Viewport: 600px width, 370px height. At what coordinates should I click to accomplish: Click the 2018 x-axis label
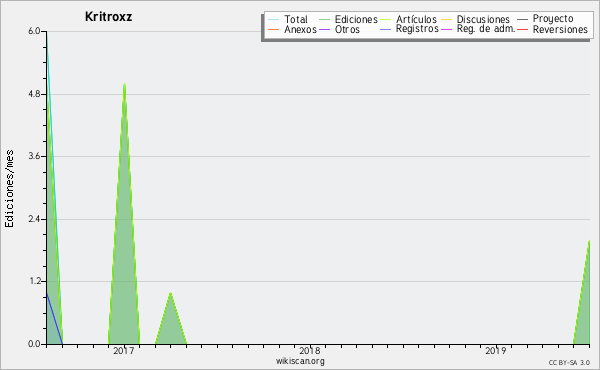[310, 350]
